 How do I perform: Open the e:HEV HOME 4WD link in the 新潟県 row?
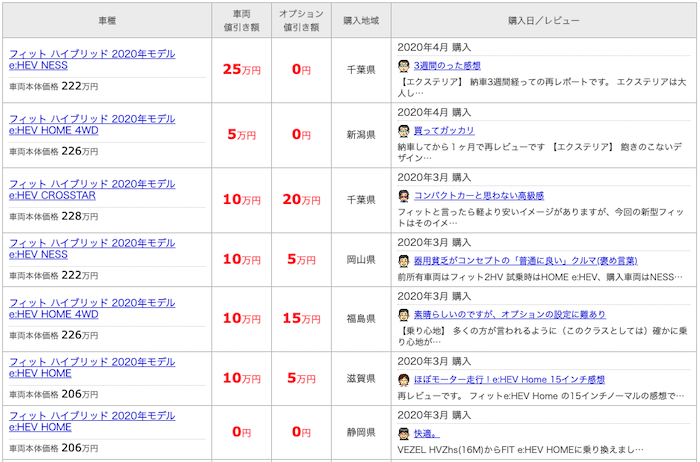92,125
